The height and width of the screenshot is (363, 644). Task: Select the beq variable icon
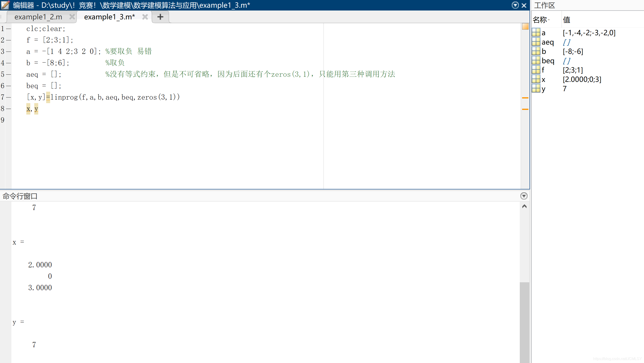[x=536, y=61]
